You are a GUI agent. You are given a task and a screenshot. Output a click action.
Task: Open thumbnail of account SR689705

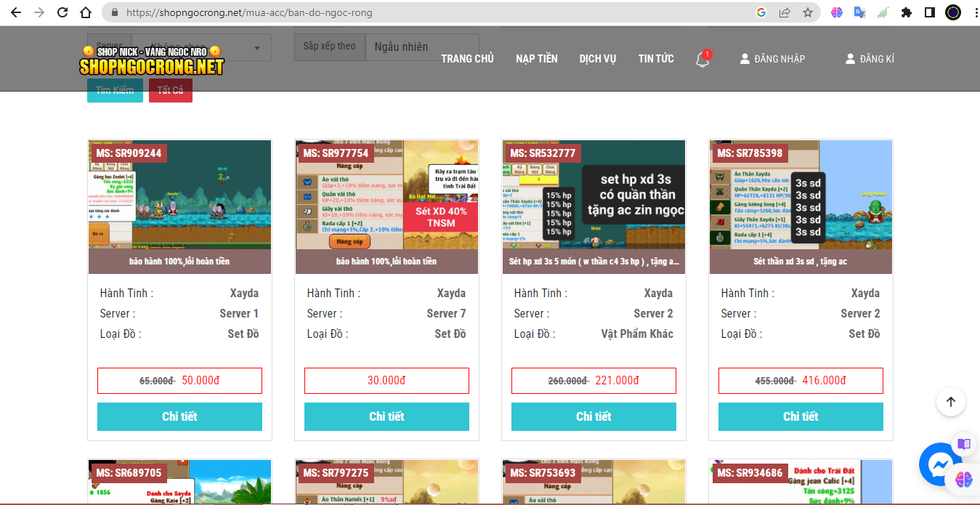(x=179, y=482)
